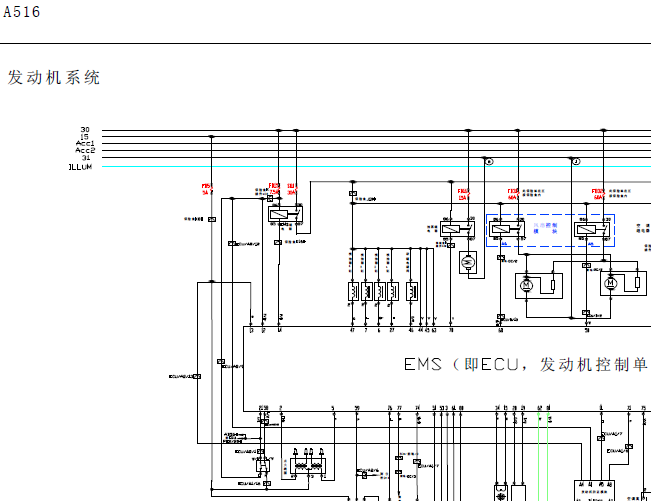651x501 pixels.
Task: Select the ILLUM rail label
Action: click(81, 167)
